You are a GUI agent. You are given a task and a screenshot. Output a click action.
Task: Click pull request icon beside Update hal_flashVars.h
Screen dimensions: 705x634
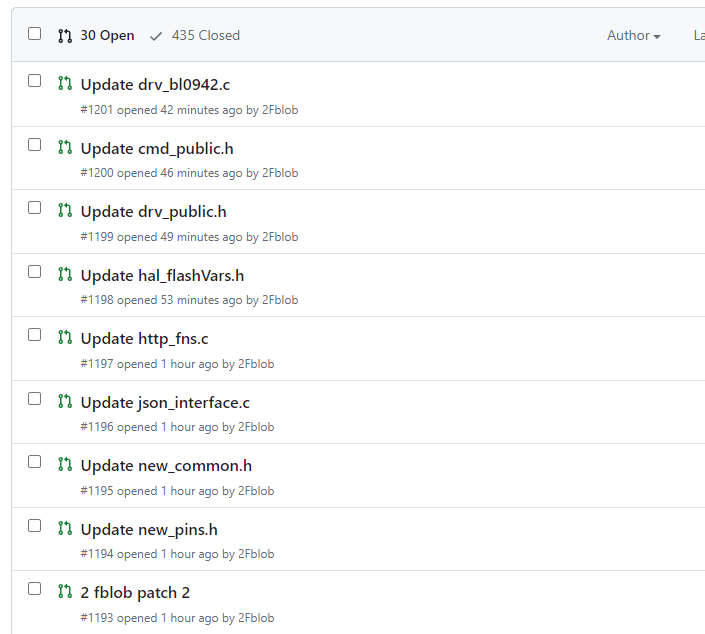click(x=65, y=274)
